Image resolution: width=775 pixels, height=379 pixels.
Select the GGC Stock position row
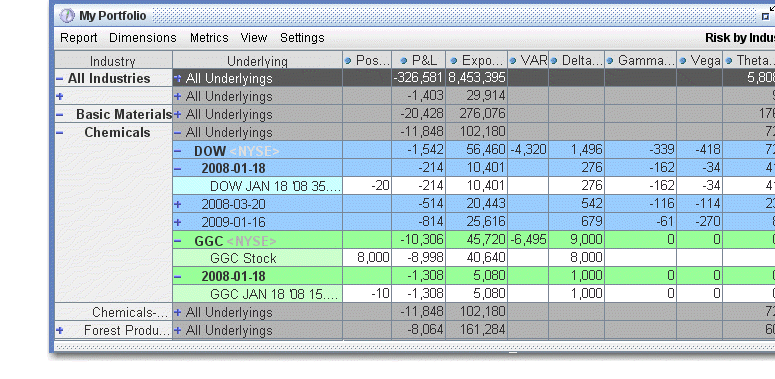(x=473, y=257)
